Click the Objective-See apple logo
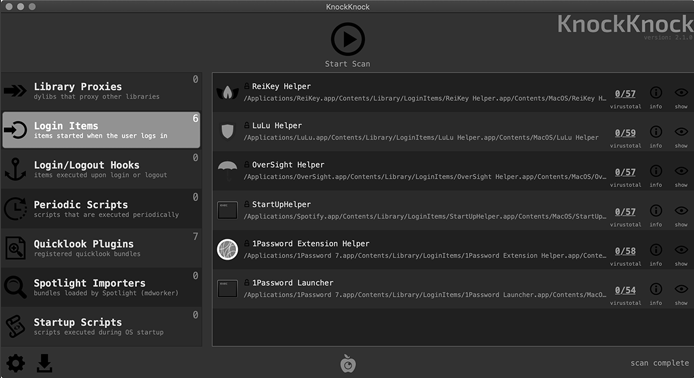The height and width of the screenshot is (378, 694). [x=348, y=363]
